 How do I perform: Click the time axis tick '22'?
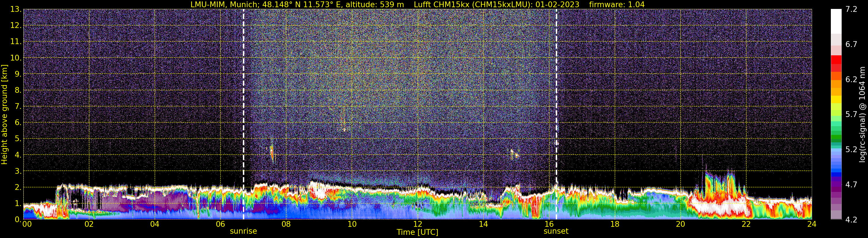746,224
